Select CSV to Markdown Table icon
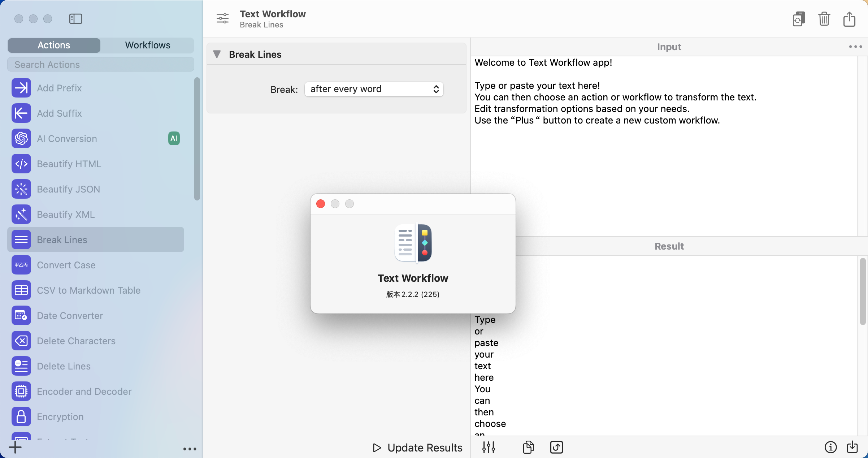Screen dimensions: 868x458 tap(21, 290)
